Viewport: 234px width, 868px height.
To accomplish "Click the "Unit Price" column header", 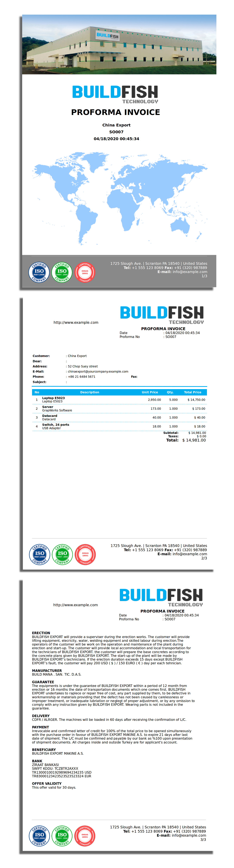I will [150, 392].
